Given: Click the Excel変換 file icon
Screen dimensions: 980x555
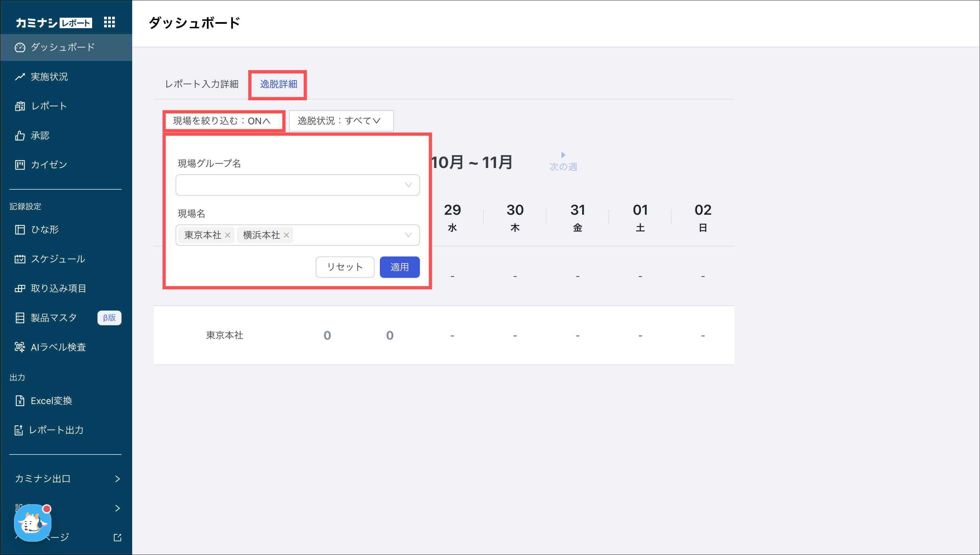Looking at the screenshot, I should (x=20, y=401).
